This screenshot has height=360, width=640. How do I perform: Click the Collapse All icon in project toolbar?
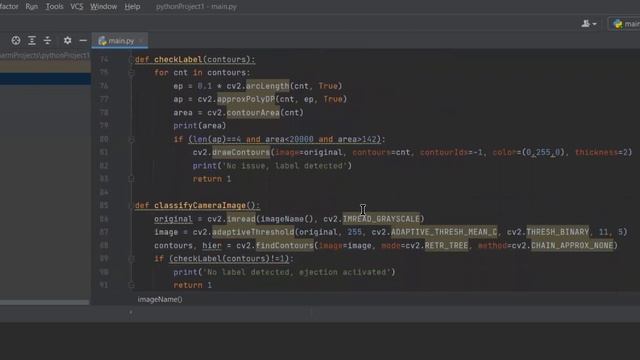click(x=47, y=40)
